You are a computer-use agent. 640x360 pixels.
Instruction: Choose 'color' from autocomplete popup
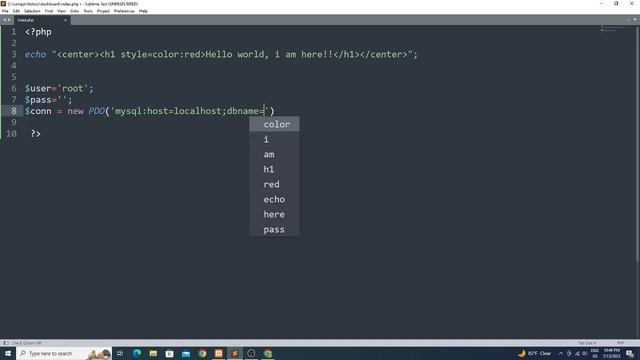[274, 124]
